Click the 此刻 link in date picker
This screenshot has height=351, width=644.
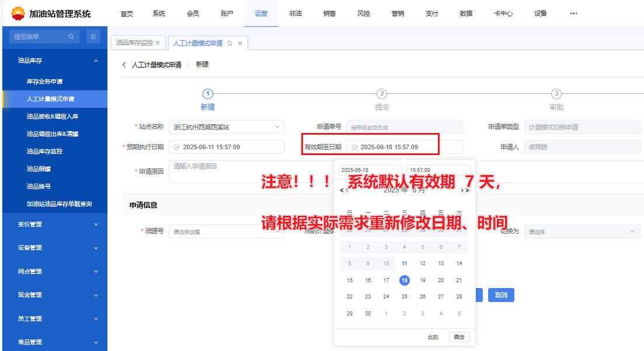(x=433, y=337)
